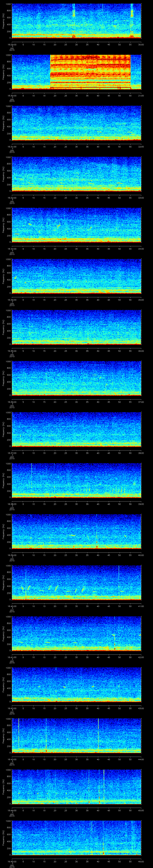Click the 30:00 end time label of the first spectrogram
This screenshot has width=153, height=868.
[x=141, y=44]
